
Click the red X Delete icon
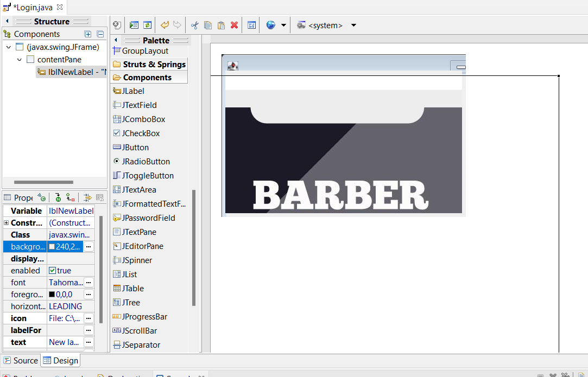click(235, 25)
